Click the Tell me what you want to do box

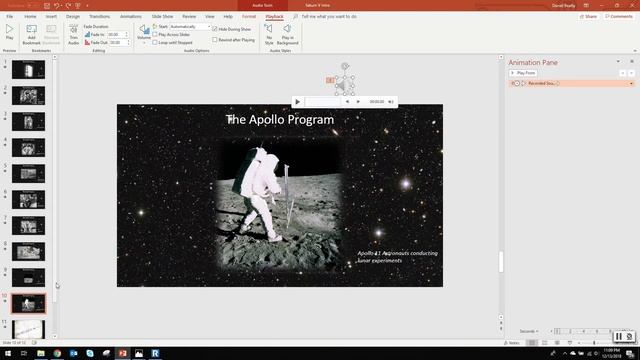click(x=329, y=17)
